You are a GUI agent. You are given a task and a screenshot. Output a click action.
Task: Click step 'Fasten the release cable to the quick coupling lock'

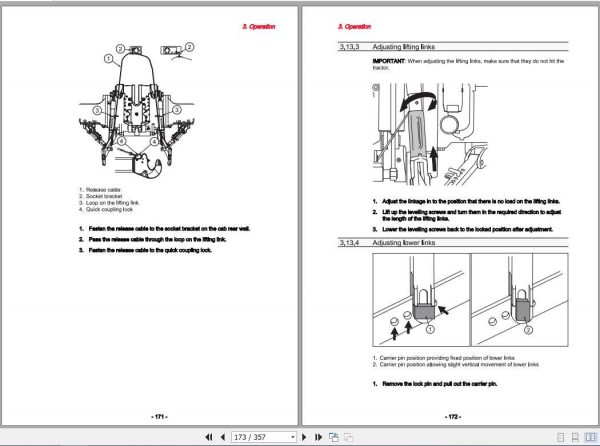pyautogui.click(x=145, y=250)
